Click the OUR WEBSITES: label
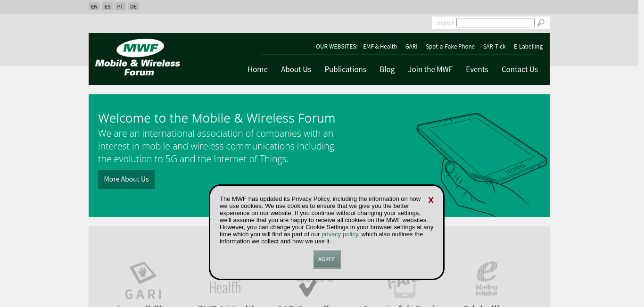Image resolution: width=644 pixels, height=307 pixels. tap(337, 47)
